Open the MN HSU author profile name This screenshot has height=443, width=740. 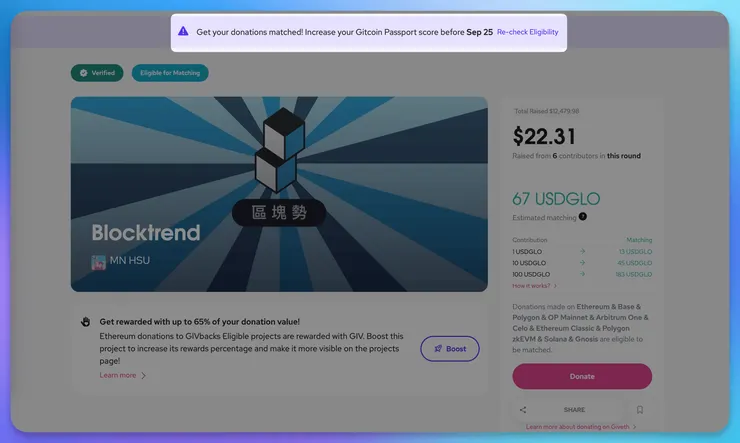click(130, 260)
